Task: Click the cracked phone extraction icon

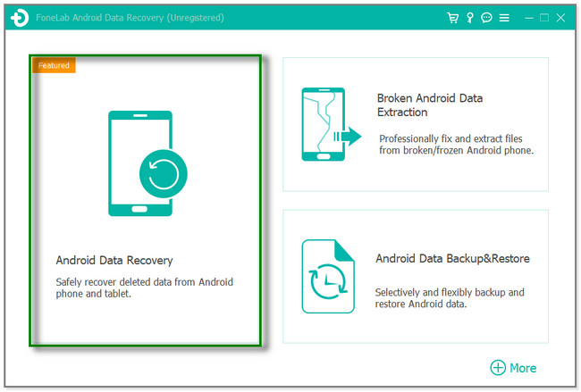Action: 332,124
